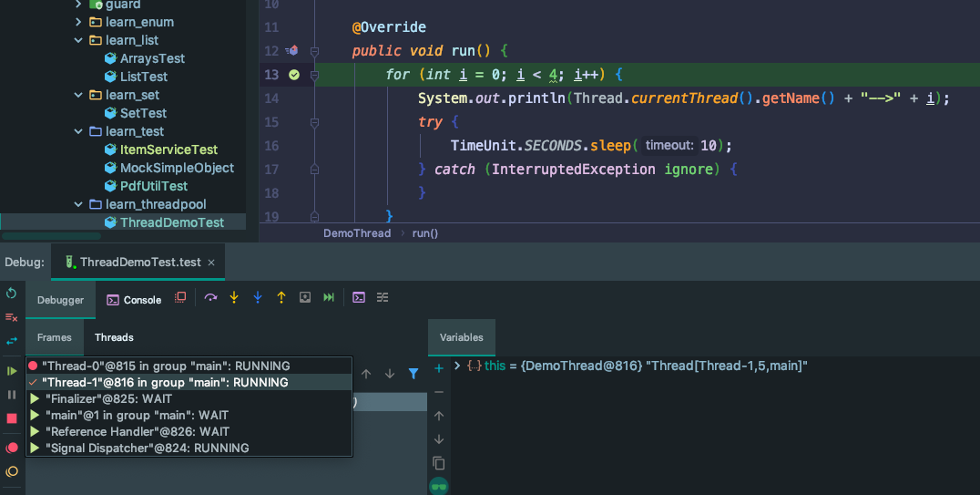
Task: Collapse the learn_test folder
Action: pyautogui.click(x=78, y=131)
